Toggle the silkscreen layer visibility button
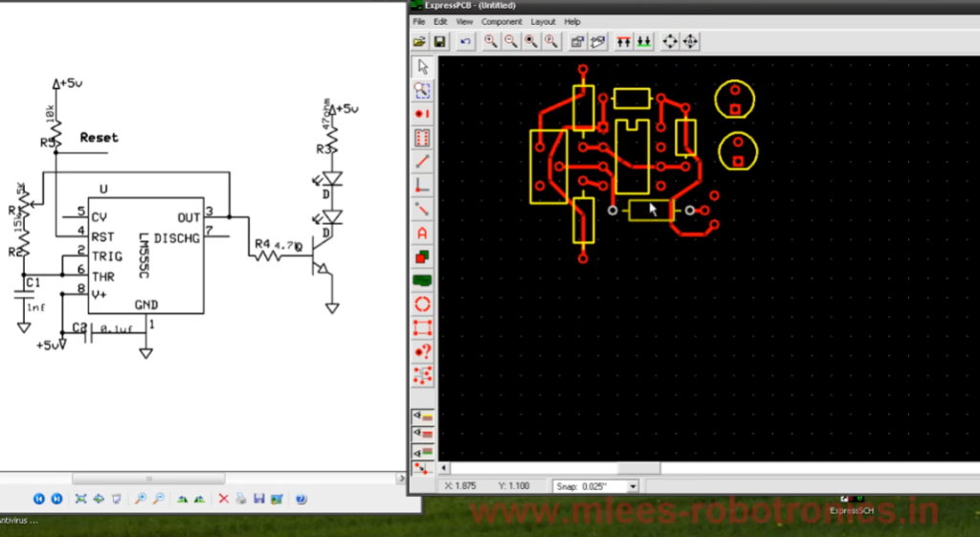 [422, 416]
